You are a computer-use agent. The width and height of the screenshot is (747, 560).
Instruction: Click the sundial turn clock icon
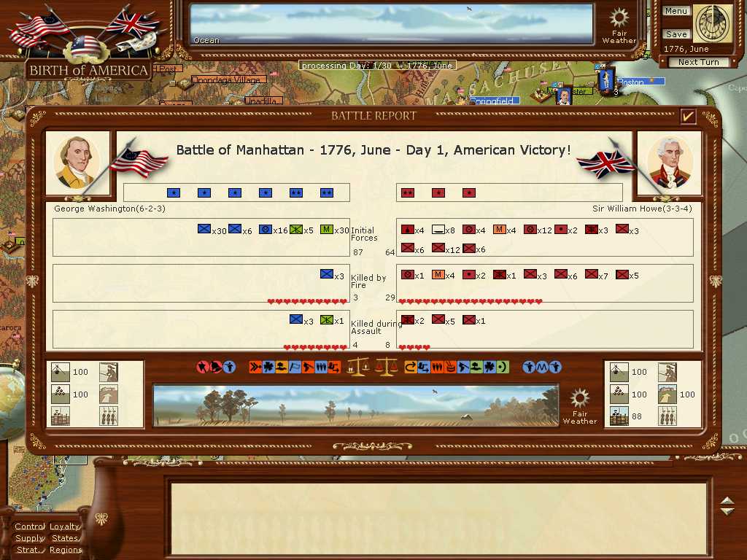click(x=712, y=24)
